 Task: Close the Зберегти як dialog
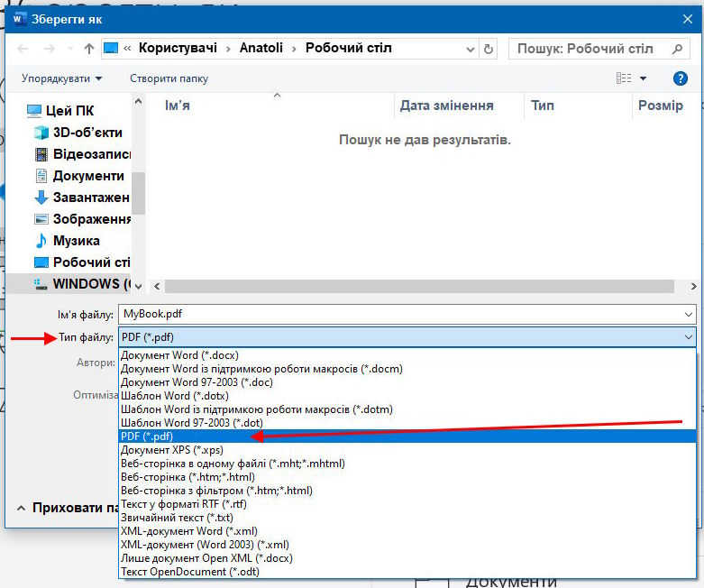tap(688, 19)
